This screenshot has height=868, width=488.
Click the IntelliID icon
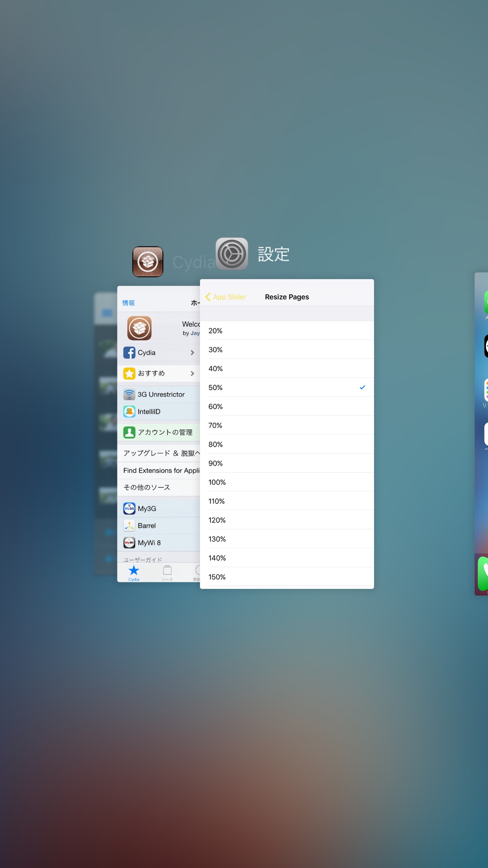[x=129, y=412]
